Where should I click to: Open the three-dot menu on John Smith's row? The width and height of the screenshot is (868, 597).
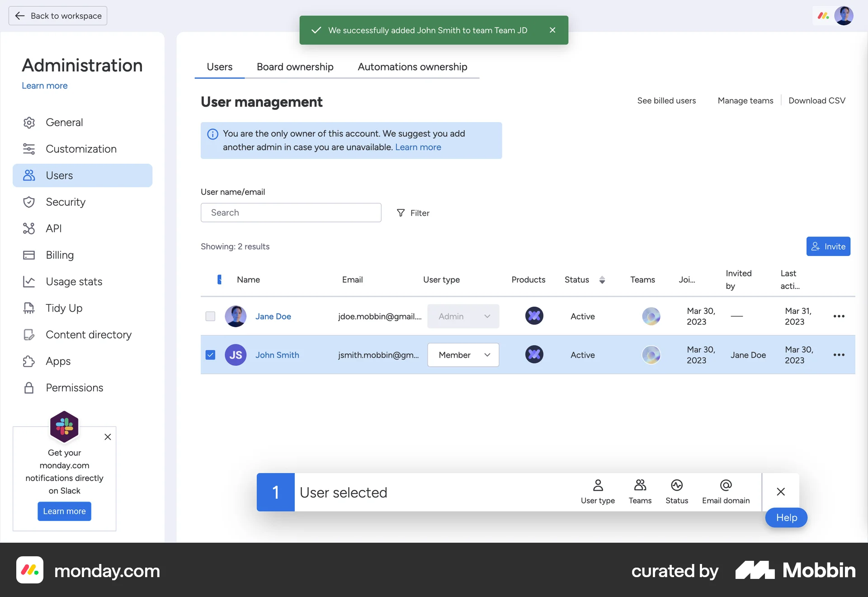click(839, 355)
